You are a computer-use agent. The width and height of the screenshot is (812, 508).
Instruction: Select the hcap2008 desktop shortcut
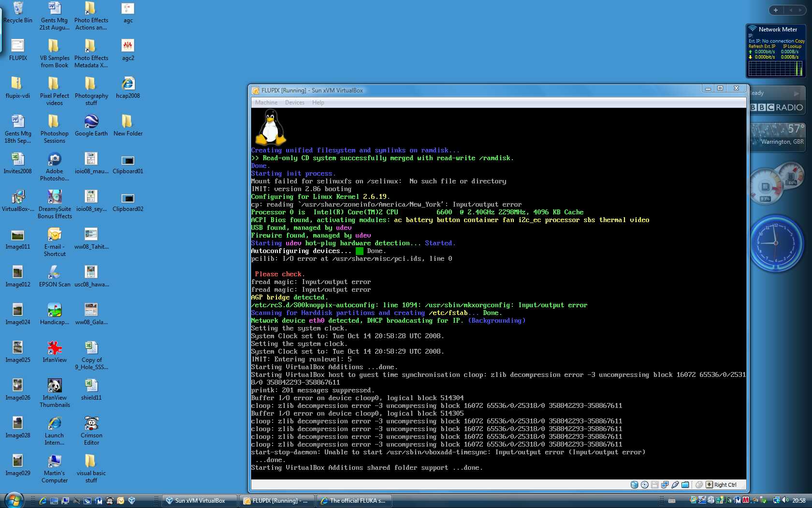click(128, 88)
